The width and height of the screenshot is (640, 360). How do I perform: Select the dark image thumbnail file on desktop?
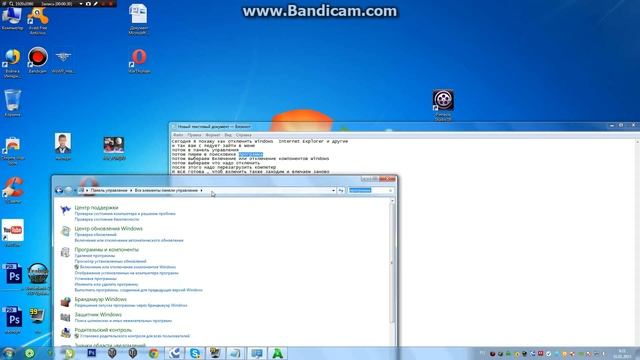(114, 148)
